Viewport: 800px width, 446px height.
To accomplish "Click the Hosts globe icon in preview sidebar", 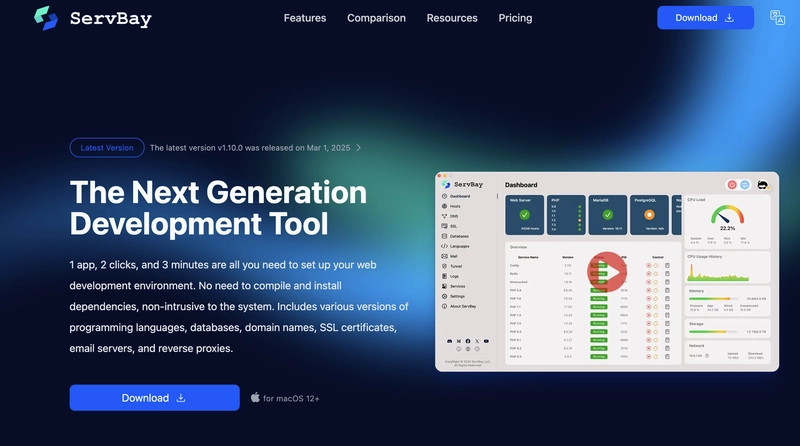I will pos(444,206).
